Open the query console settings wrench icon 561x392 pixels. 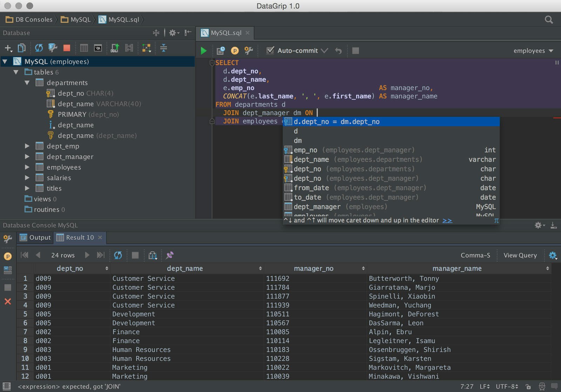click(x=249, y=51)
